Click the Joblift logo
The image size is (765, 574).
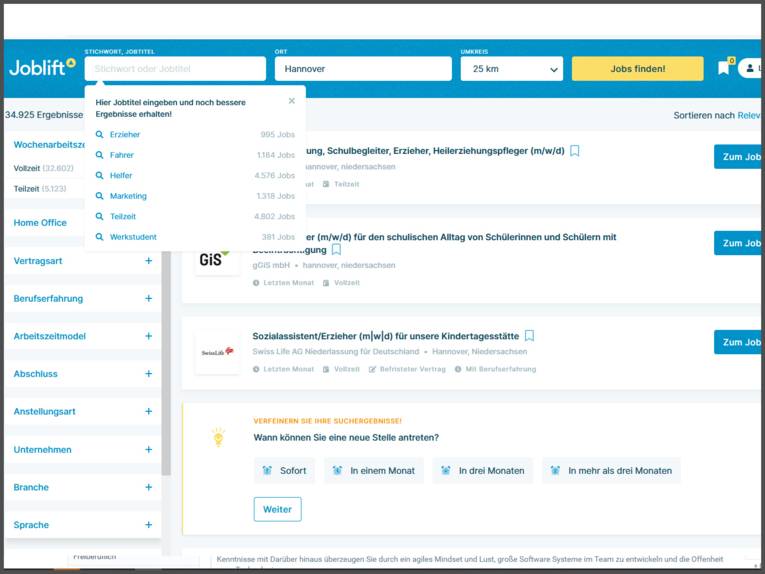click(42, 68)
